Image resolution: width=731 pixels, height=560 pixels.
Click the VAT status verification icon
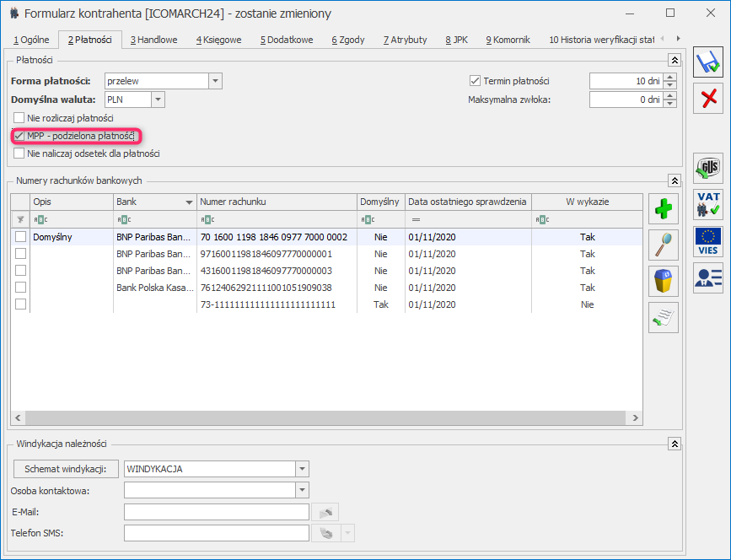coord(708,205)
